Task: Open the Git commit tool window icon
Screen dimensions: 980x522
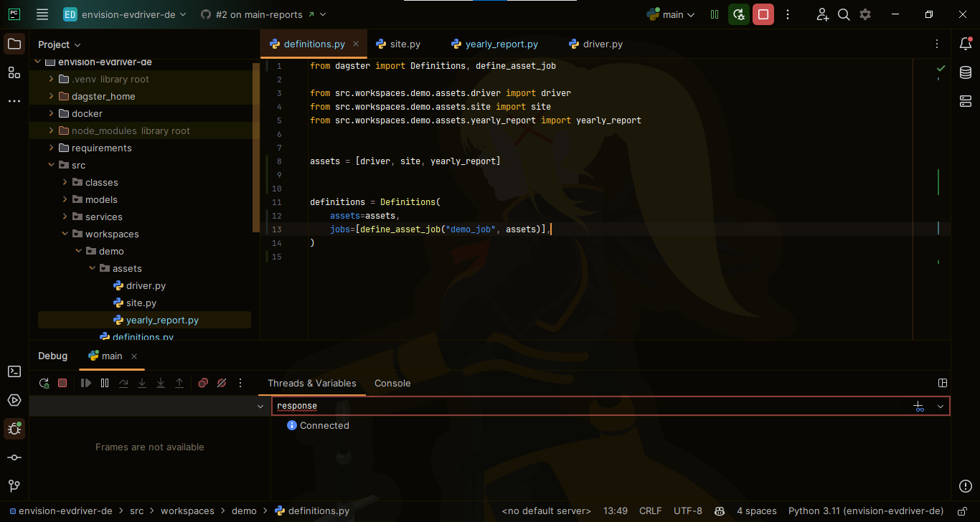Action: pos(14,457)
